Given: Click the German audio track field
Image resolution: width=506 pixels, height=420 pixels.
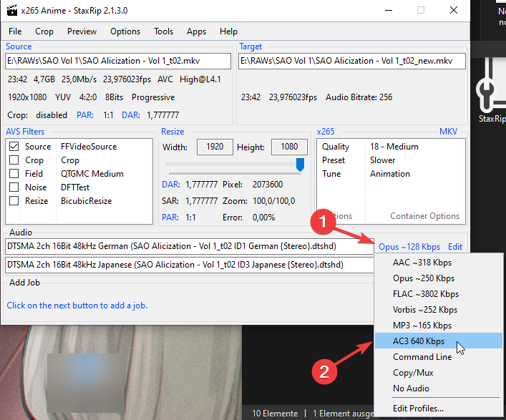Looking at the screenshot, I should click(x=190, y=246).
